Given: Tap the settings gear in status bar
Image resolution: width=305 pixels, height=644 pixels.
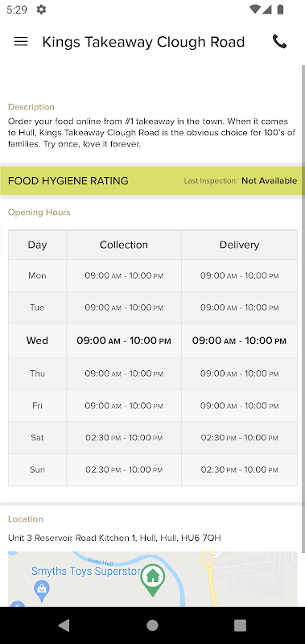Looking at the screenshot, I should click(x=41, y=10).
